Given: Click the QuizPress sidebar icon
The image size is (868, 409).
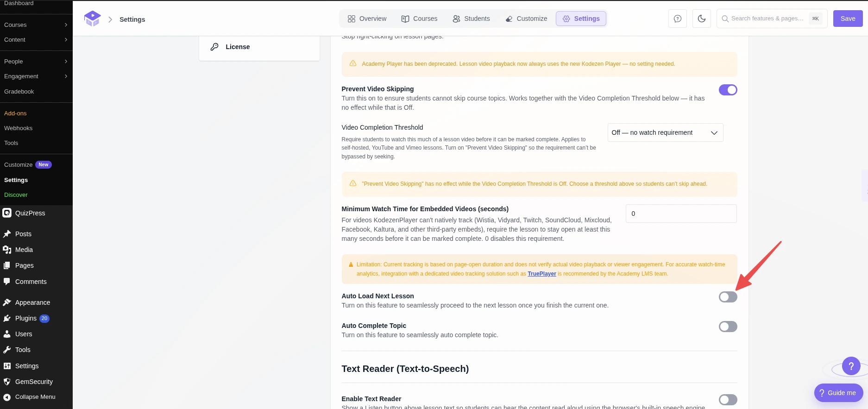Looking at the screenshot, I should (x=7, y=213).
